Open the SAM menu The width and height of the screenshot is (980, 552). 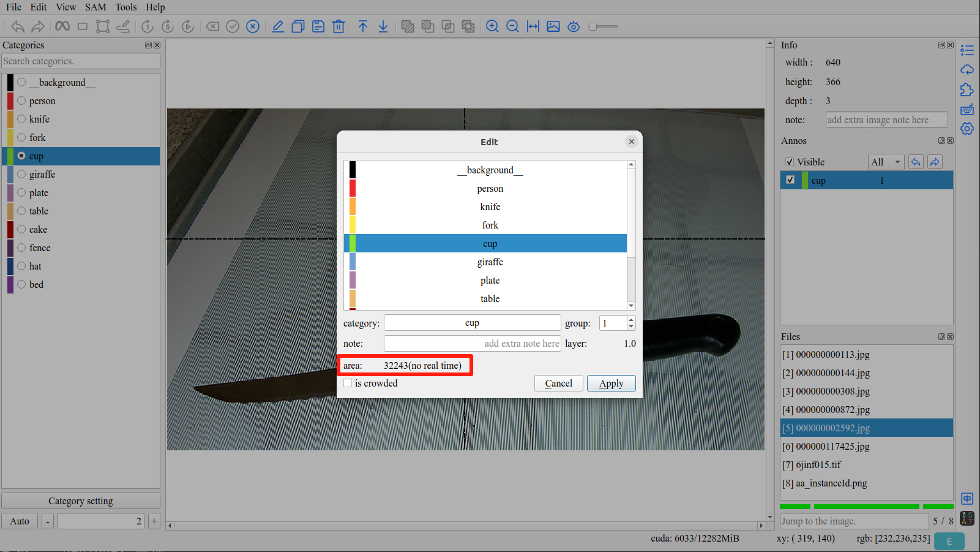[95, 7]
